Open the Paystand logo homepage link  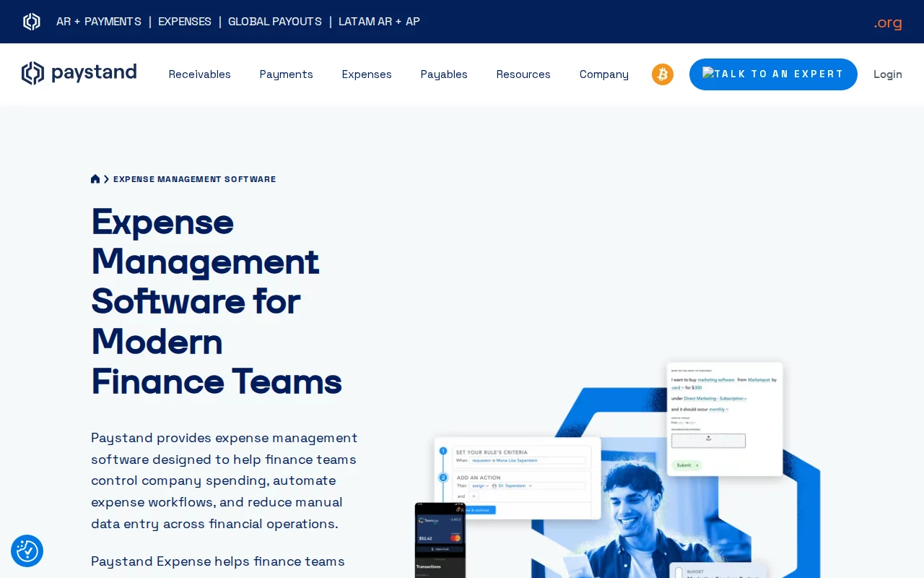pos(79,73)
